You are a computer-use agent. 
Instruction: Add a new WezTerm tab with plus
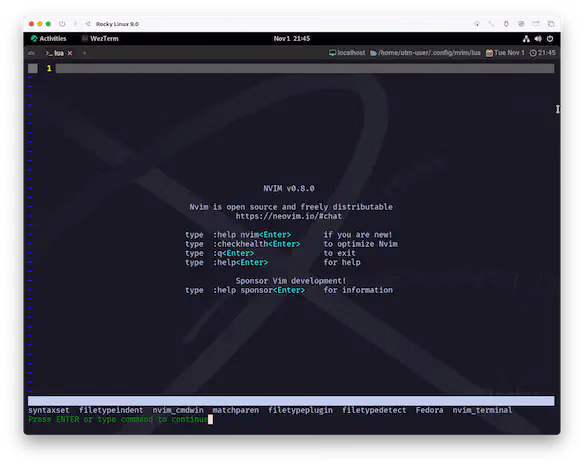click(x=85, y=53)
